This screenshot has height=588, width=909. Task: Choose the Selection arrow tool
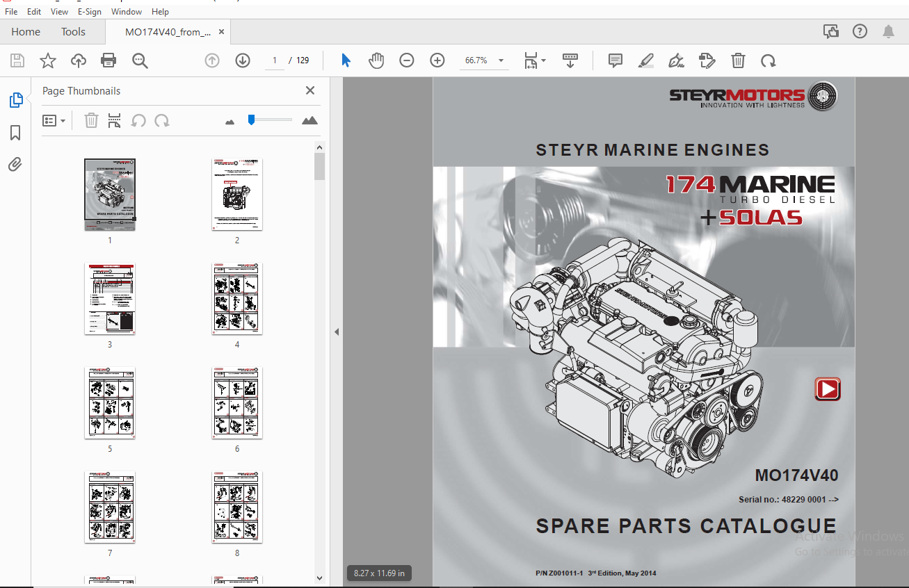coord(346,60)
